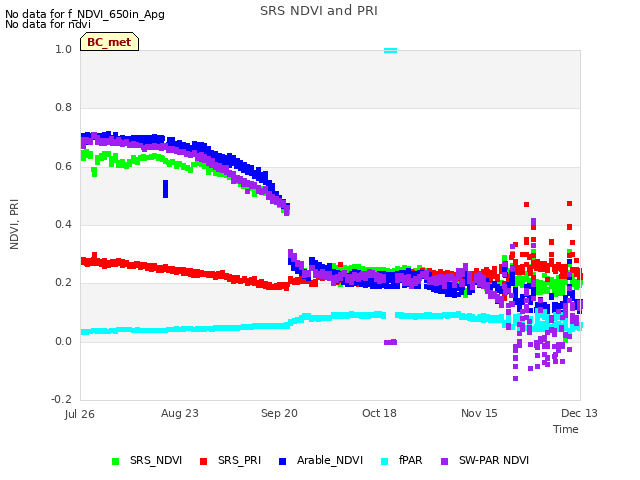Click the Dec 13 x-axis tick label
The height and width of the screenshot is (480, 640).
pos(579,413)
